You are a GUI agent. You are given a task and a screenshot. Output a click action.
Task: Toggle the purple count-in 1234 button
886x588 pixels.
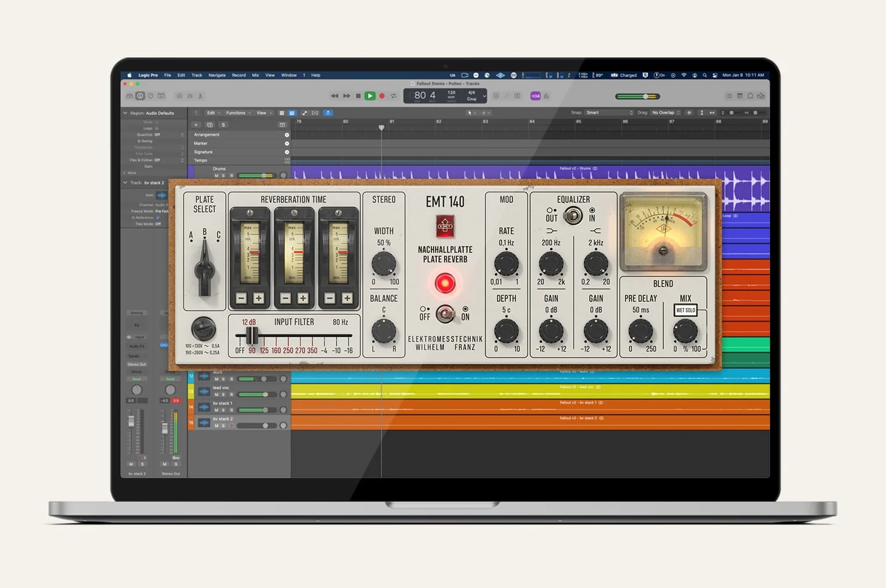(x=535, y=96)
